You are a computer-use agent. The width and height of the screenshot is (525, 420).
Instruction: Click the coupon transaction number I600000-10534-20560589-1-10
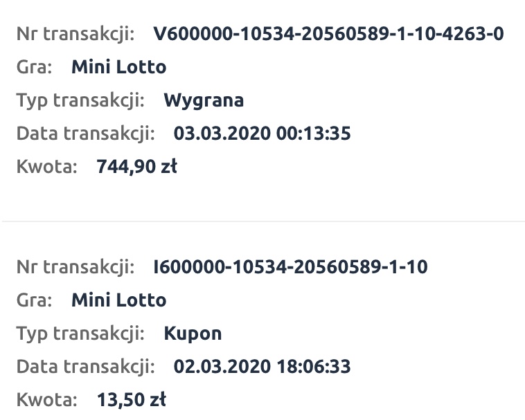click(x=290, y=266)
